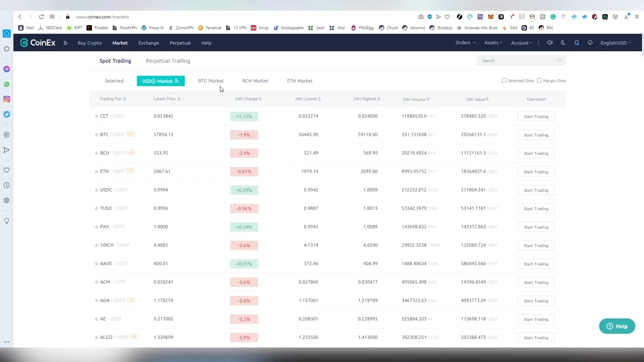The height and width of the screenshot is (362, 644).
Task: Sort the table by 24H Change
Action: click(x=248, y=99)
